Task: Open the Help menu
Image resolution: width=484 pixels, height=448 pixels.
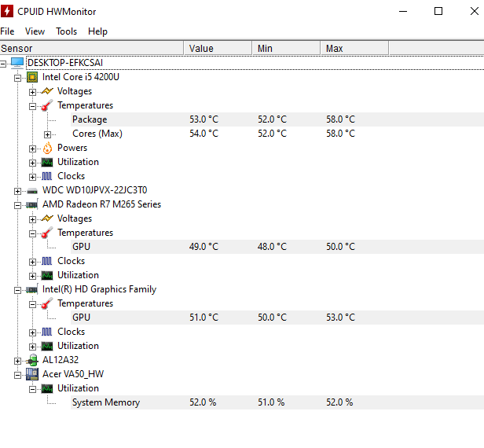Action: click(x=97, y=31)
